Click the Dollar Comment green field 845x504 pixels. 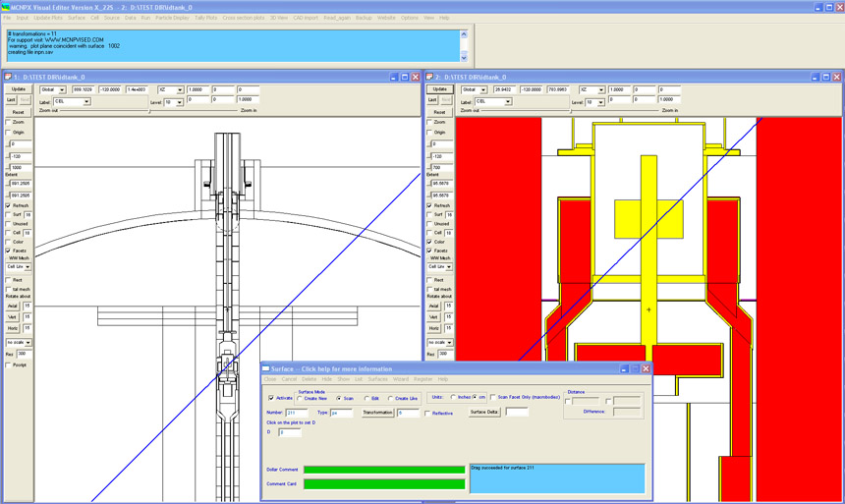coord(384,470)
